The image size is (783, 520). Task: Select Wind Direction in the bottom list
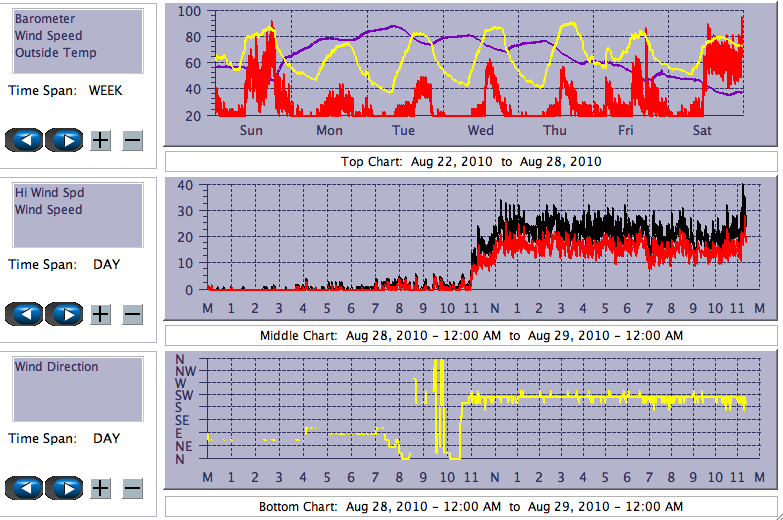(56, 367)
